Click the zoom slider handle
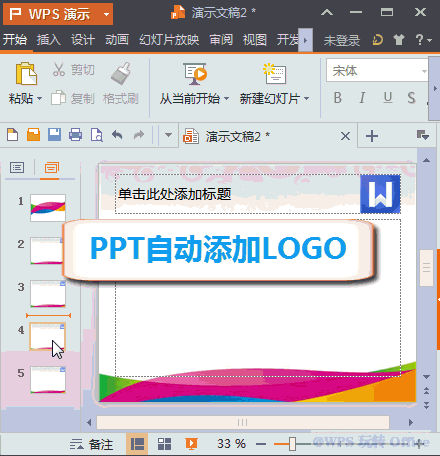Viewport: 440px width, 456px height. [292, 444]
